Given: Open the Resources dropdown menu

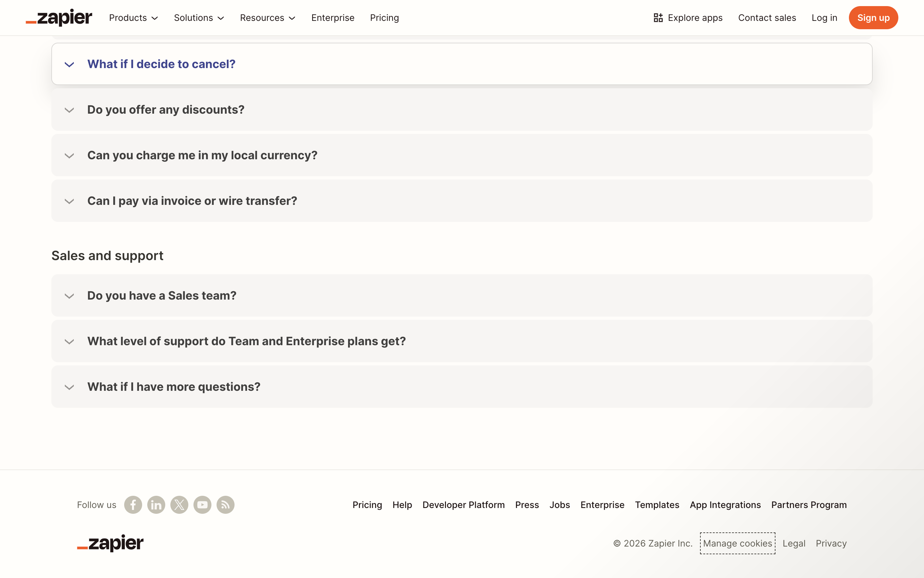Looking at the screenshot, I should click(x=268, y=18).
